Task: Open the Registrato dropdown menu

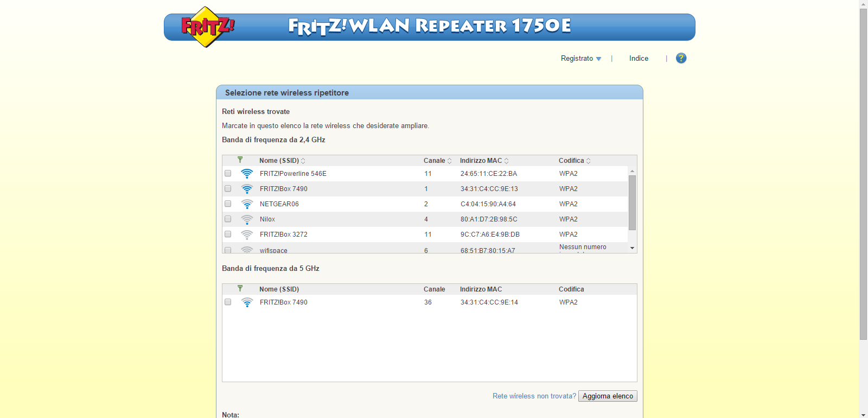Action: (x=580, y=59)
